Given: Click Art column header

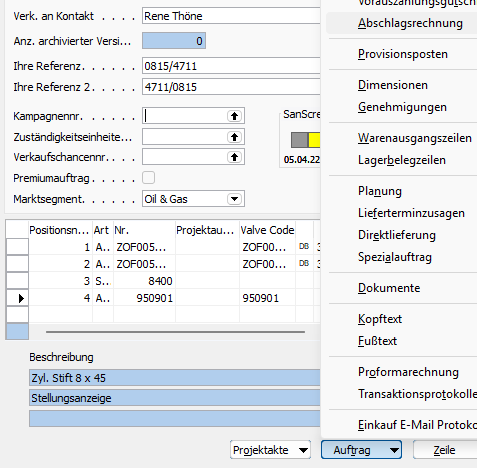Looking at the screenshot, I should (x=103, y=230).
